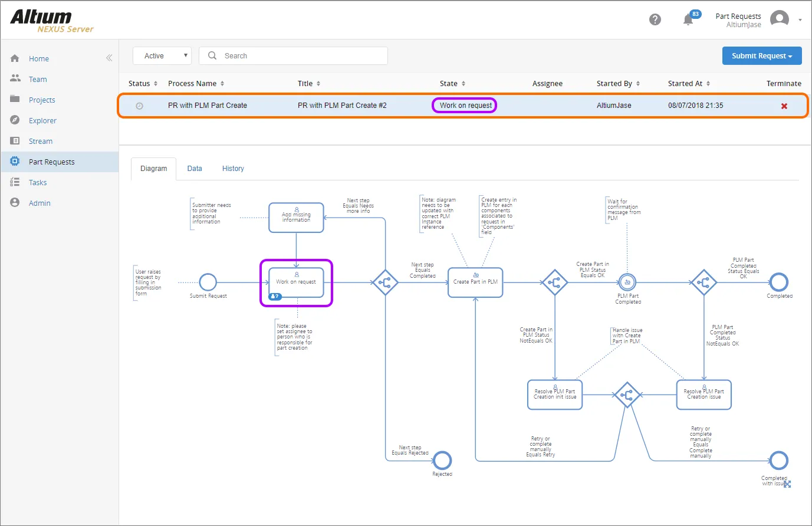This screenshot has width=812, height=526.
Task: Open the help question mark icon
Action: pyautogui.click(x=655, y=19)
